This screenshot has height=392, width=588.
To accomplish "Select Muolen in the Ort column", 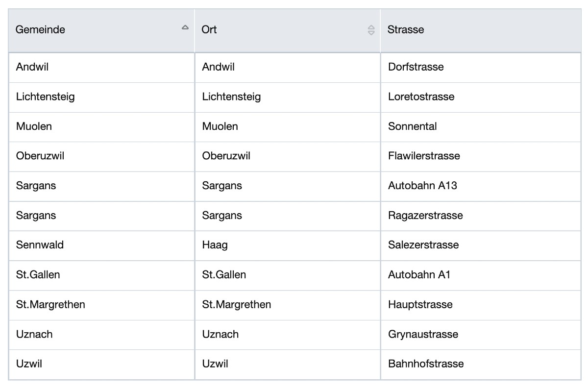I will (220, 126).
